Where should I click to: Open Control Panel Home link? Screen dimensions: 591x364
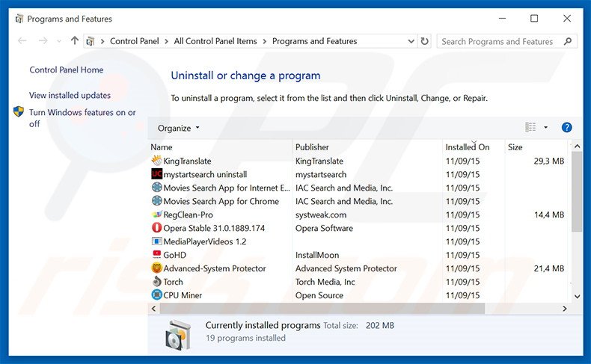tap(67, 70)
